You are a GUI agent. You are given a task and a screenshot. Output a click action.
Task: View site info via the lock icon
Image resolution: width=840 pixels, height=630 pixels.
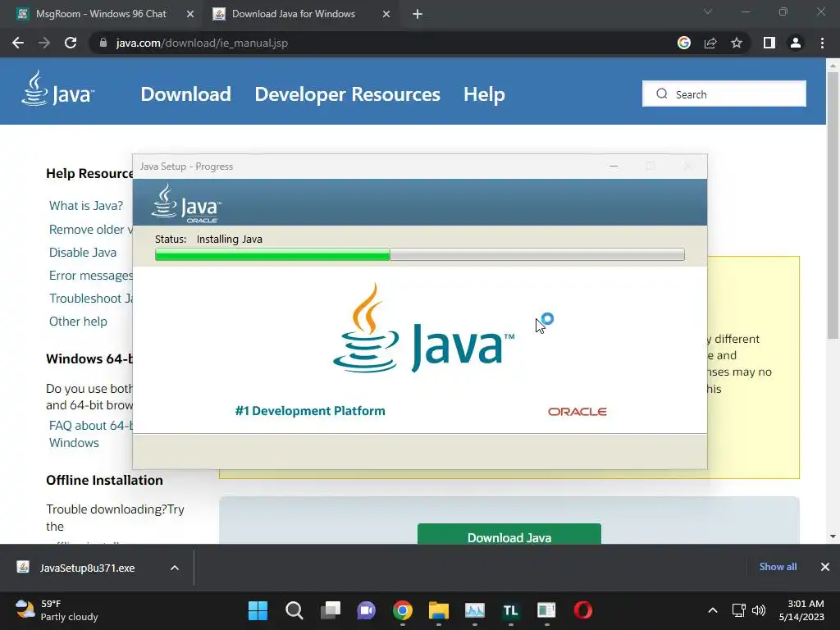(x=103, y=43)
